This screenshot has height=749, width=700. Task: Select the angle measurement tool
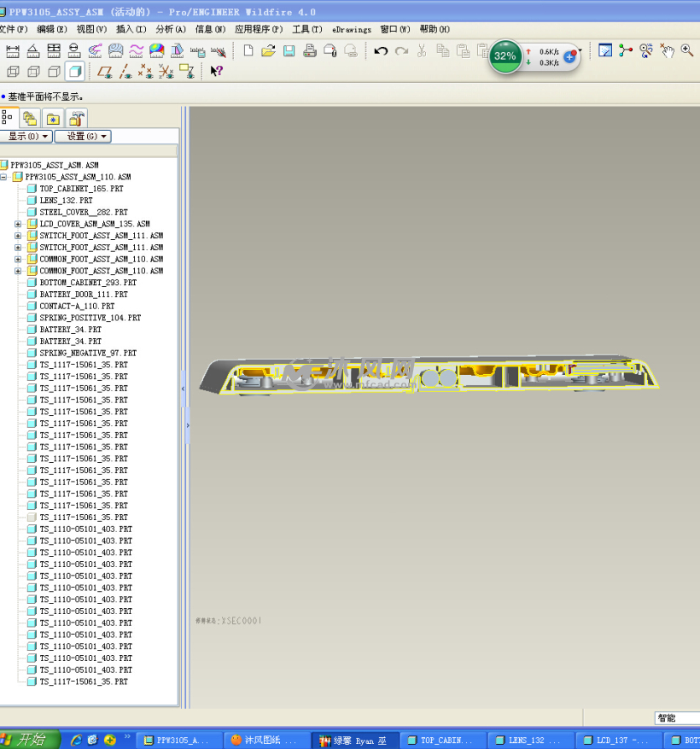[x=33, y=50]
